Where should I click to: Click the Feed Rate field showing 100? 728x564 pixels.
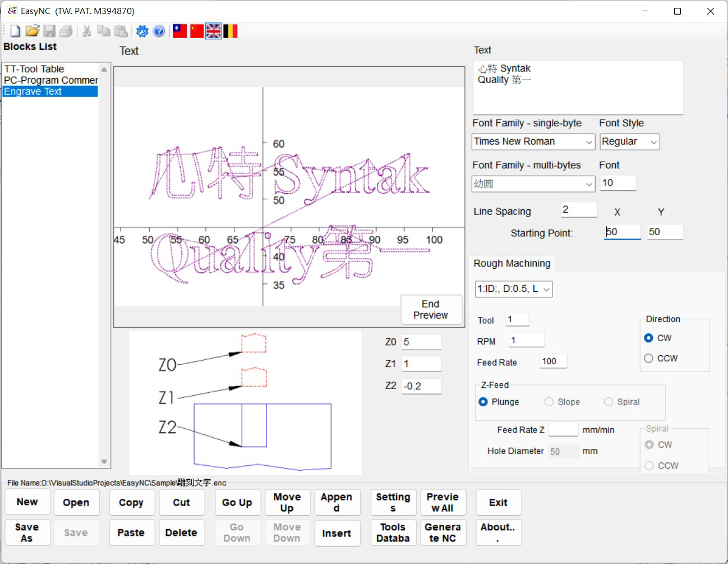click(x=554, y=361)
